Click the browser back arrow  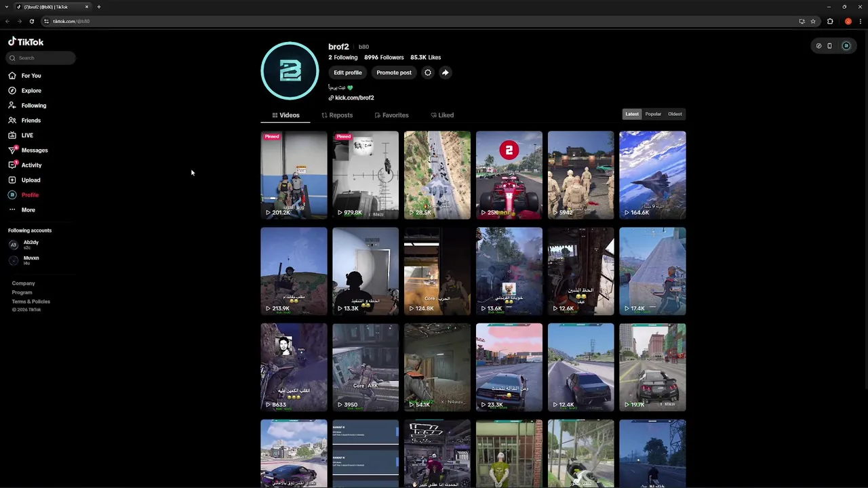7,21
